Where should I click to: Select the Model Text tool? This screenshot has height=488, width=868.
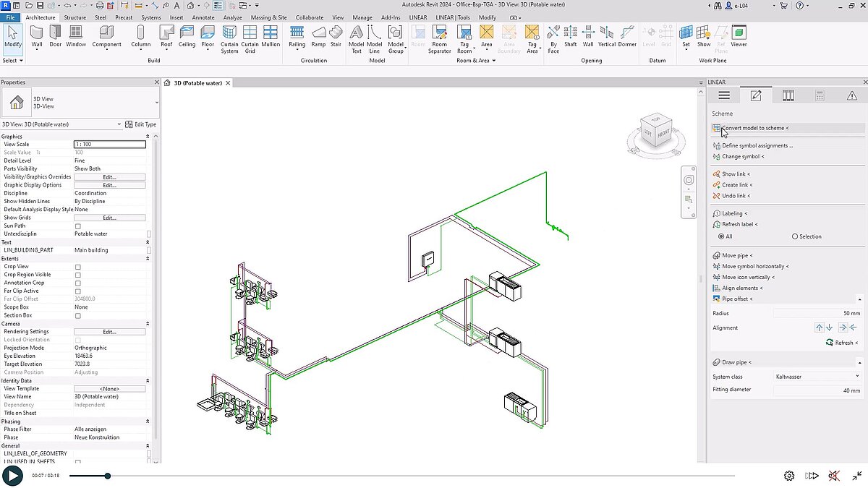point(356,36)
